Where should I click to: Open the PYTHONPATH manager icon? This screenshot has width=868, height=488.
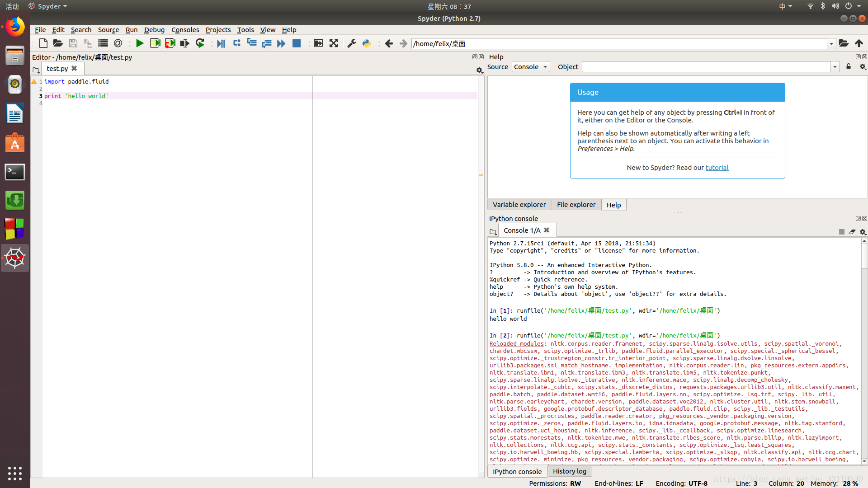pos(367,43)
